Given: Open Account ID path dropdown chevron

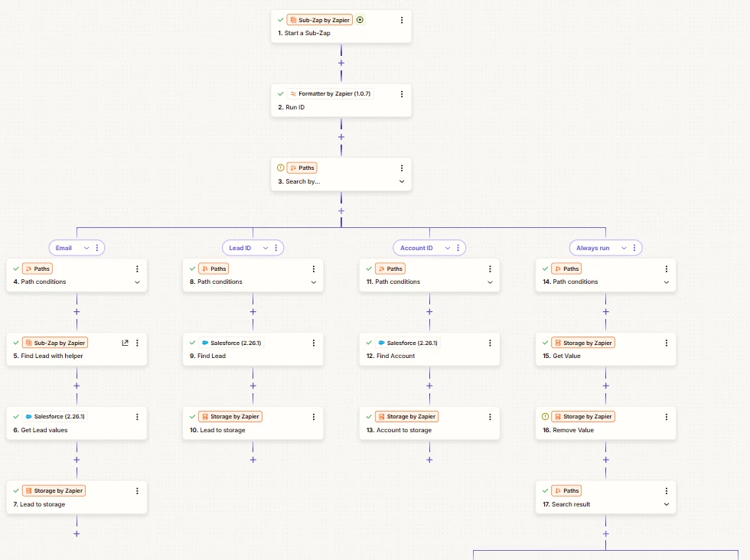Looking at the screenshot, I should pyautogui.click(x=448, y=248).
